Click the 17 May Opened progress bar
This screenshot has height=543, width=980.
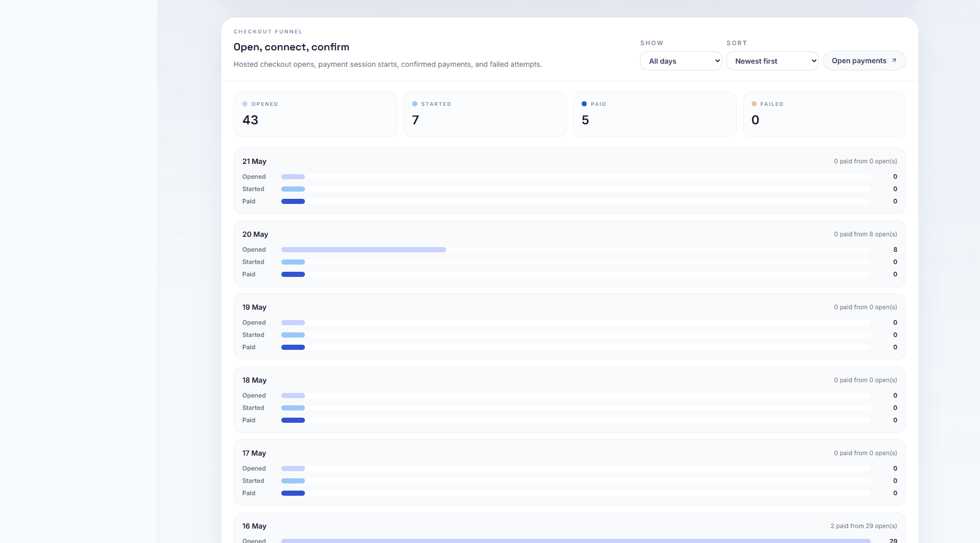point(575,469)
